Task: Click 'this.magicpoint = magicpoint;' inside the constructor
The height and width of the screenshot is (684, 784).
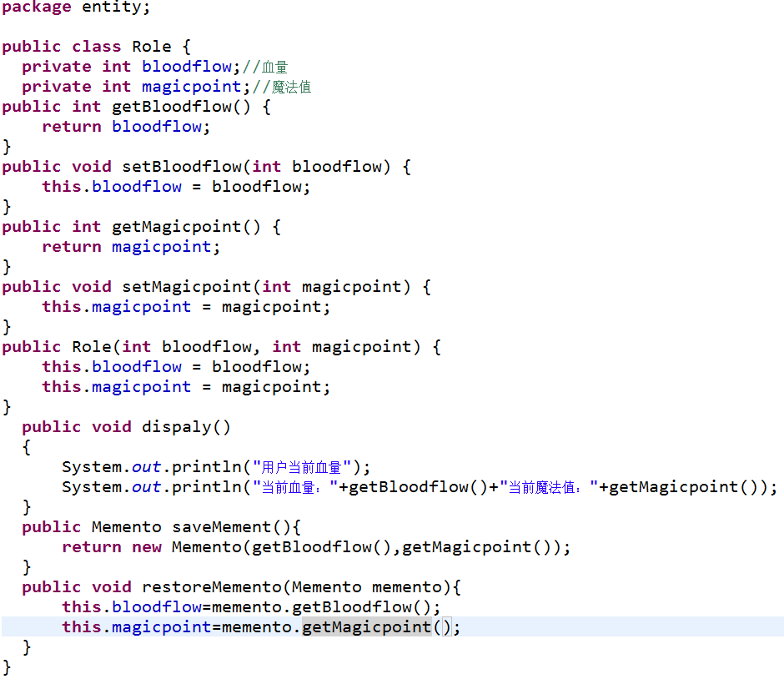Action: pos(186,386)
